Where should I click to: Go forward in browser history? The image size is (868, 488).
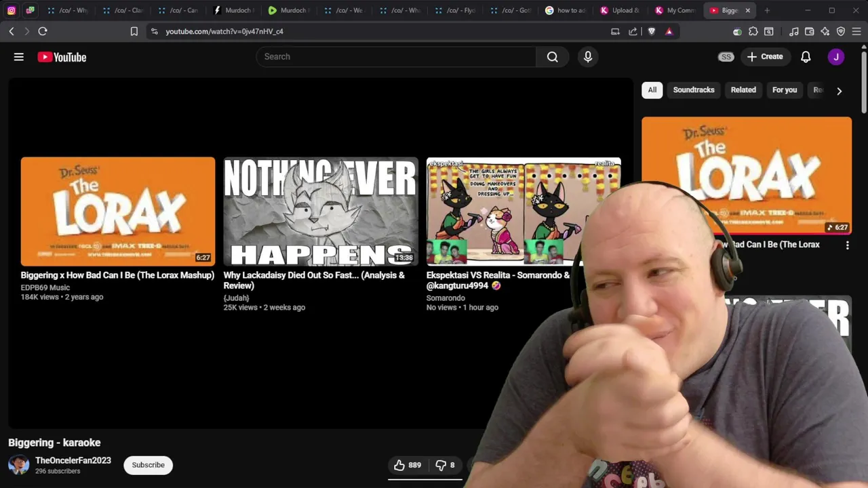[x=26, y=31]
